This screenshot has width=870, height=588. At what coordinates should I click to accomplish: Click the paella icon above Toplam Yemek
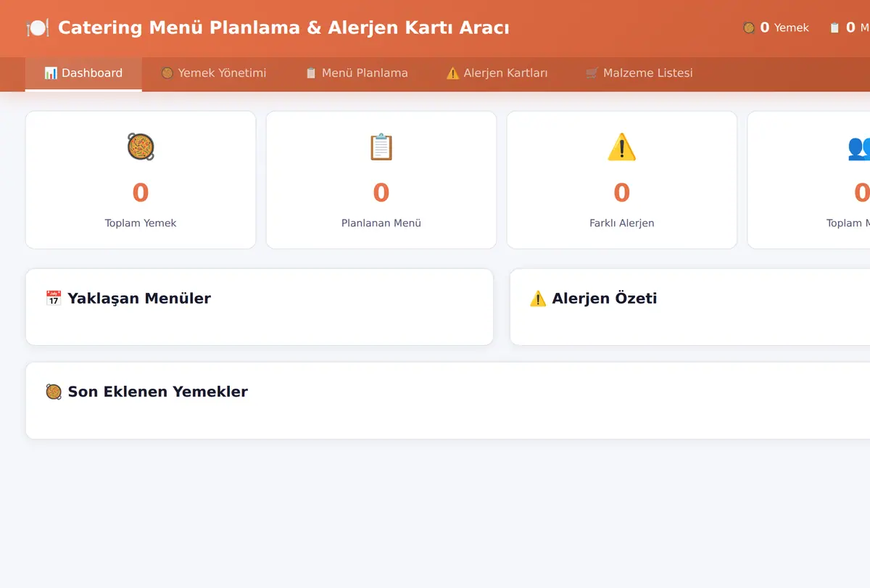141,146
